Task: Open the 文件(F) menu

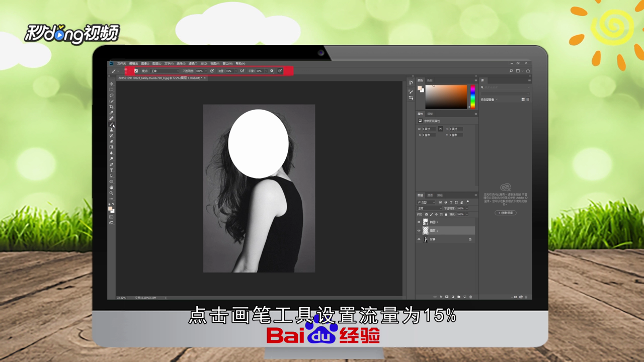Action: pyautogui.click(x=122, y=64)
